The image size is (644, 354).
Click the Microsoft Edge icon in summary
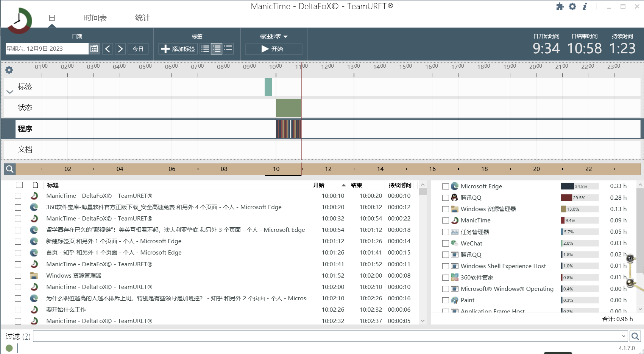(x=455, y=186)
